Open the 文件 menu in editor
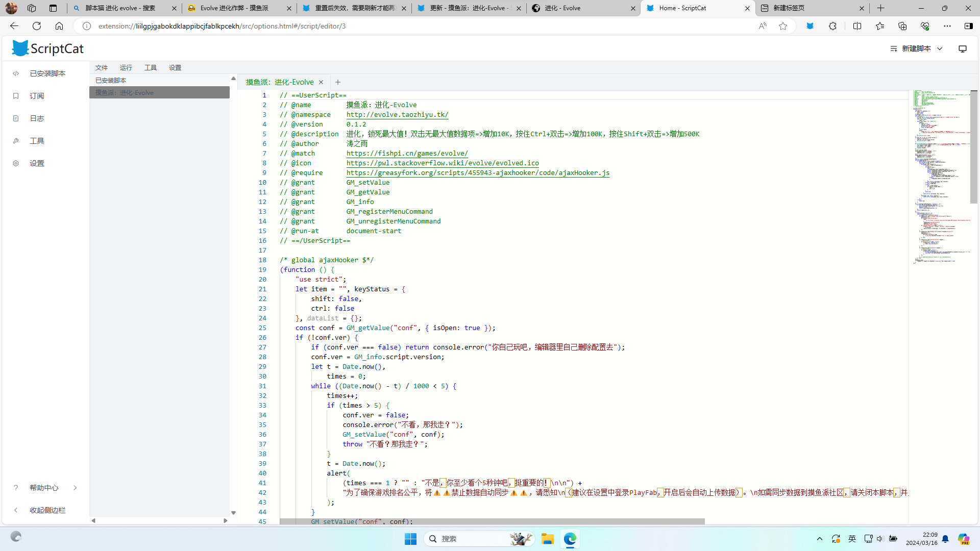This screenshot has width=980, height=551. tap(101, 67)
